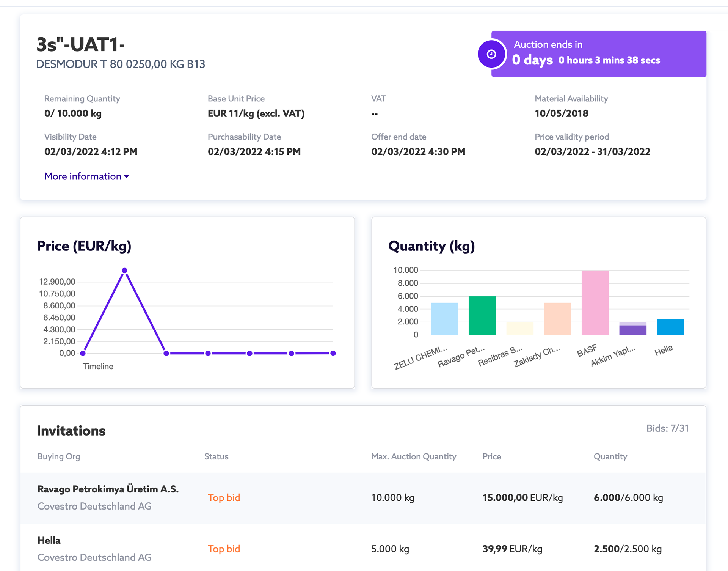Click the pale yellow Resibras bar
The image size is (728, 571).
click(x=520, y=329)
